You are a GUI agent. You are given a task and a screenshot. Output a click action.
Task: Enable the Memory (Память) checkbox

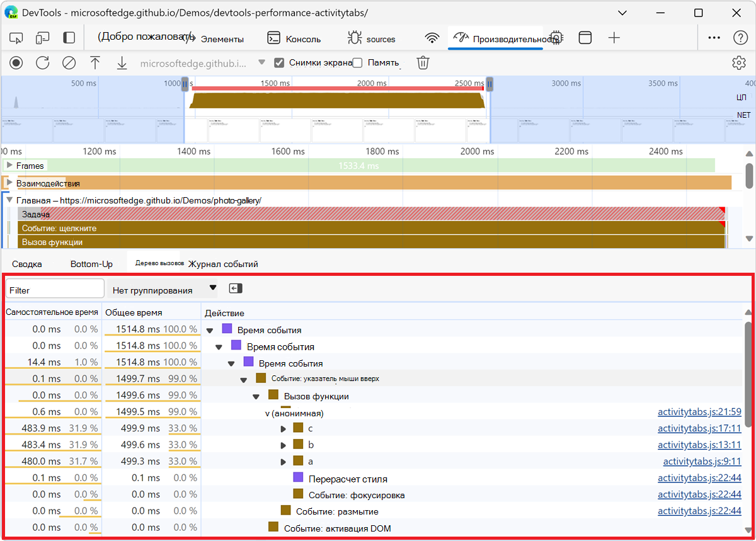(x=358, y=62)
